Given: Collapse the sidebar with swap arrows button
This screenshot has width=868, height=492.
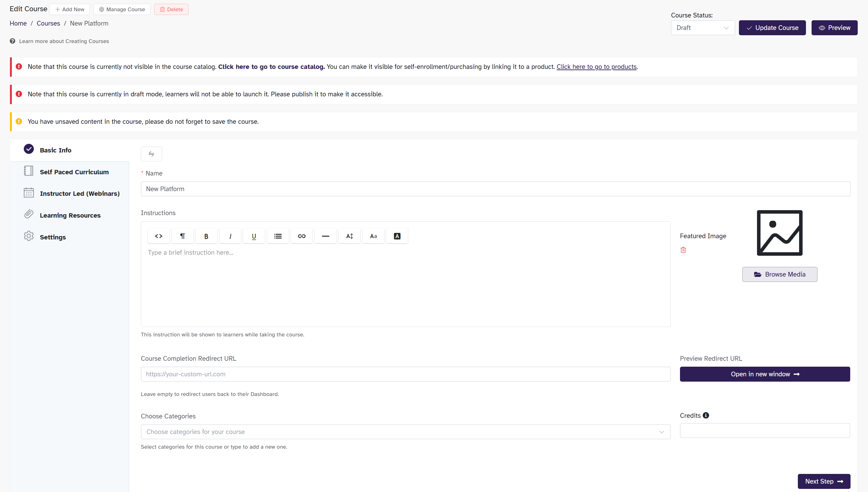Looking at the screenshot, I should pos(151,154).
